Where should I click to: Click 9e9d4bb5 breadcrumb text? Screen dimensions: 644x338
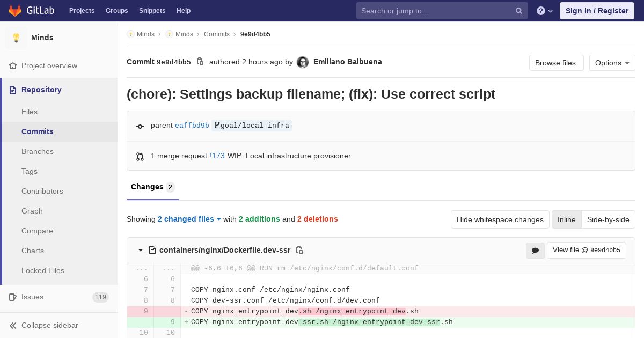255,34
